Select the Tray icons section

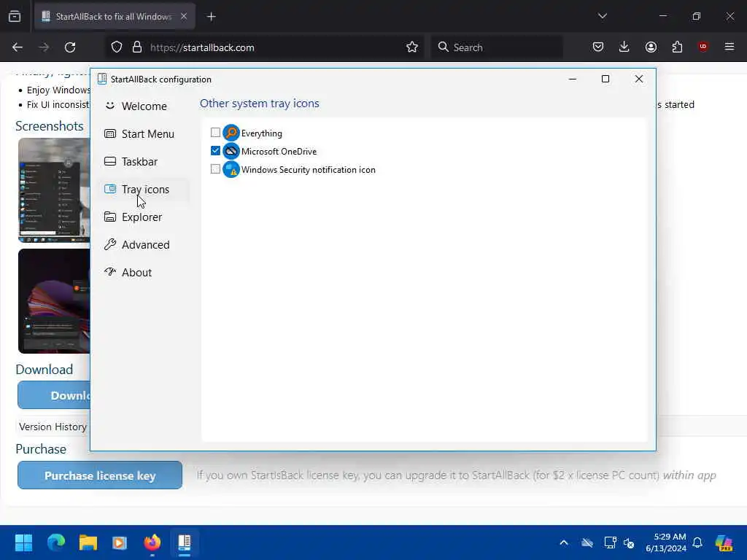point(144,189)
